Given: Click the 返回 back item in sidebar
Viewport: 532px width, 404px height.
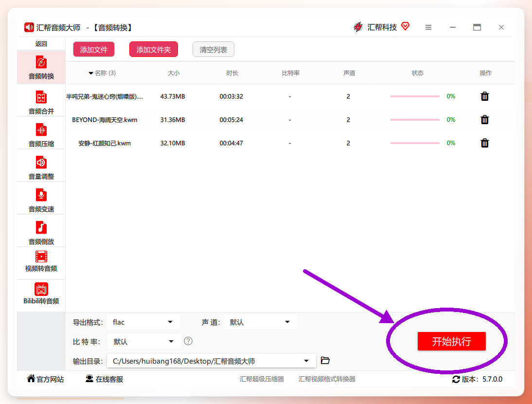Looking at the screenshot, I should pos(41,44).
